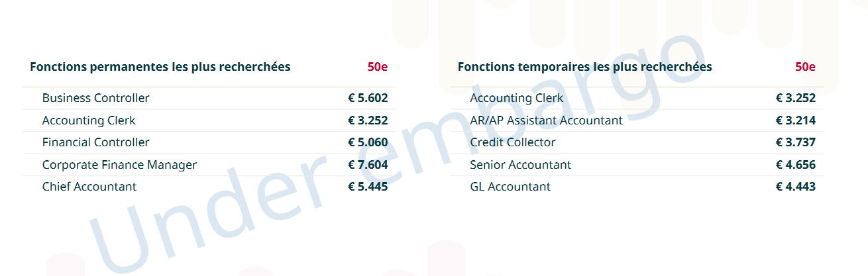Open the Corporate Finance Manager entry
This screenshot has width=868, height=276.
click(x=119, y=165)
